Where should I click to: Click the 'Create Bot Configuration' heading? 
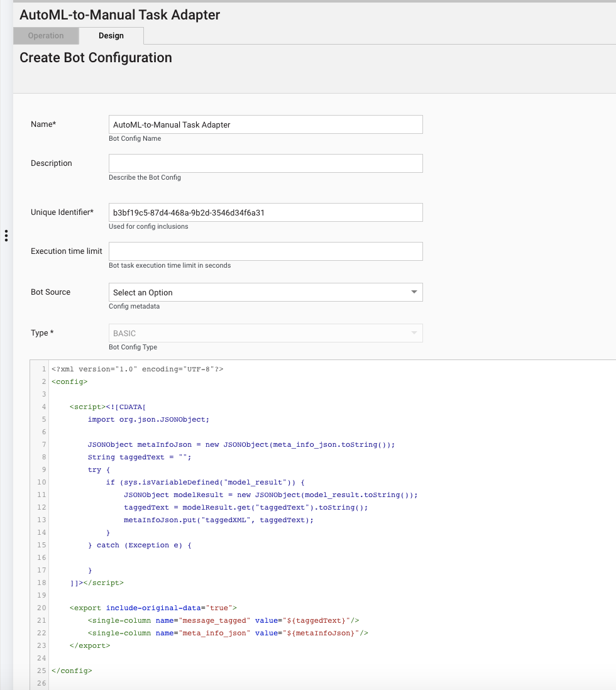[x=96, y=58]
